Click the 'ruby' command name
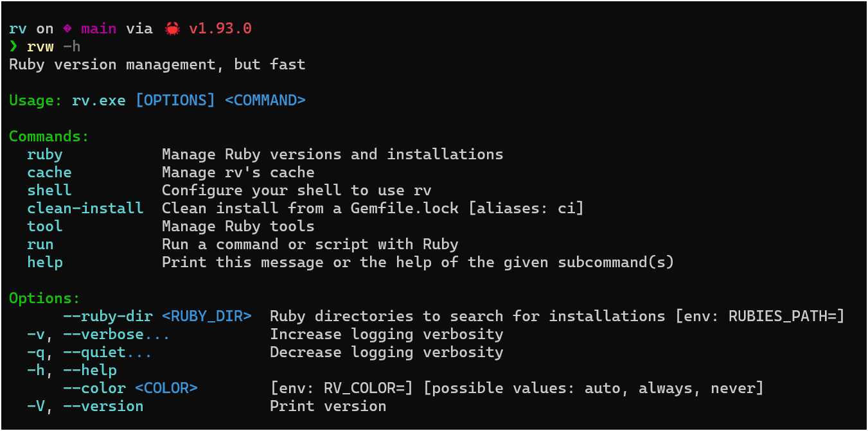Screen dimensions: 868x431 (45, 155)
